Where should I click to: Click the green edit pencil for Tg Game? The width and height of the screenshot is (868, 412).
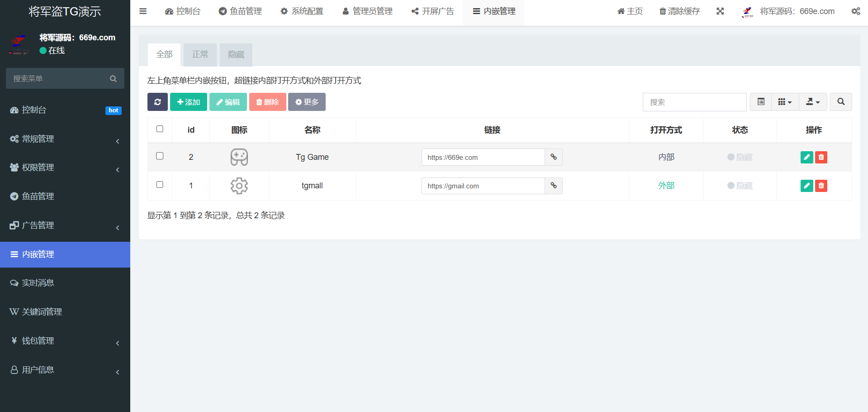point(806,157)
